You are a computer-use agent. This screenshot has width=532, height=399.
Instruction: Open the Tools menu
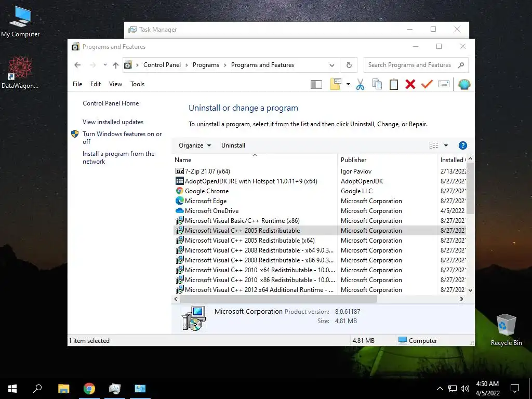pos(137,84)
